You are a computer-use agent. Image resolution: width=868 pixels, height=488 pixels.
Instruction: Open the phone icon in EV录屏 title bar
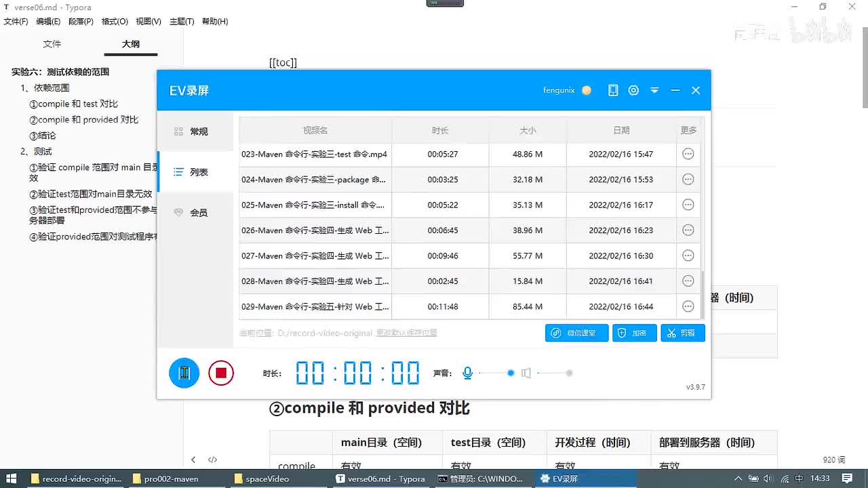coord(613,90)
